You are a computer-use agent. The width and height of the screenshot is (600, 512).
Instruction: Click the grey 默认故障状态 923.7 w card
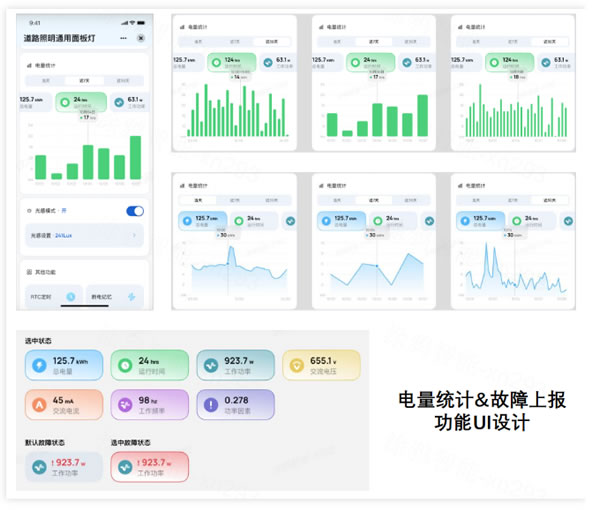click(63, 466)
